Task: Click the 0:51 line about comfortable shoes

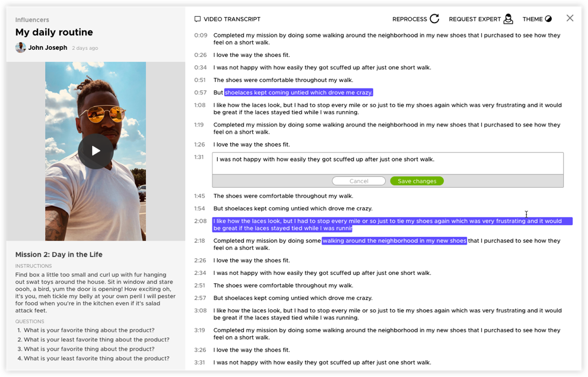Action: [x=283, y=80]
